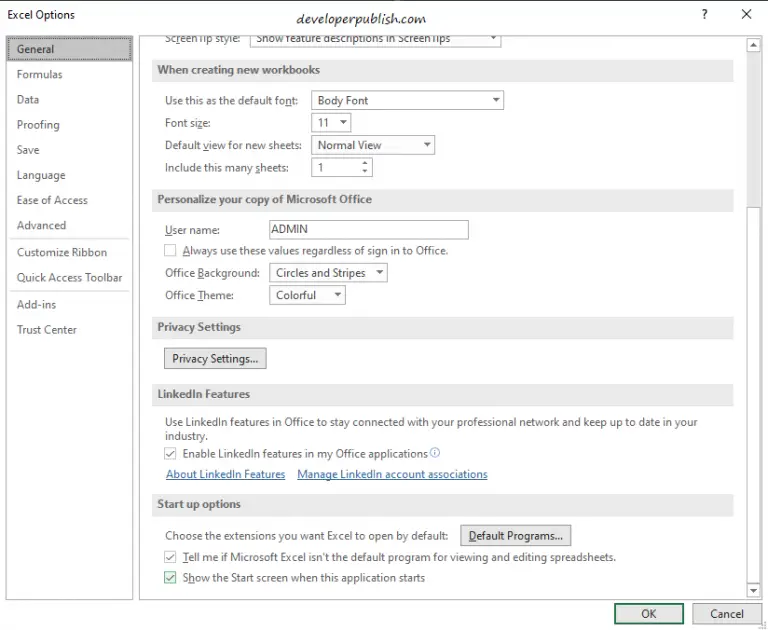Screen dimensions: 768x630
Task: Open the Office Background dropdown
Action: pyautogui.click(x=379, y=273)
